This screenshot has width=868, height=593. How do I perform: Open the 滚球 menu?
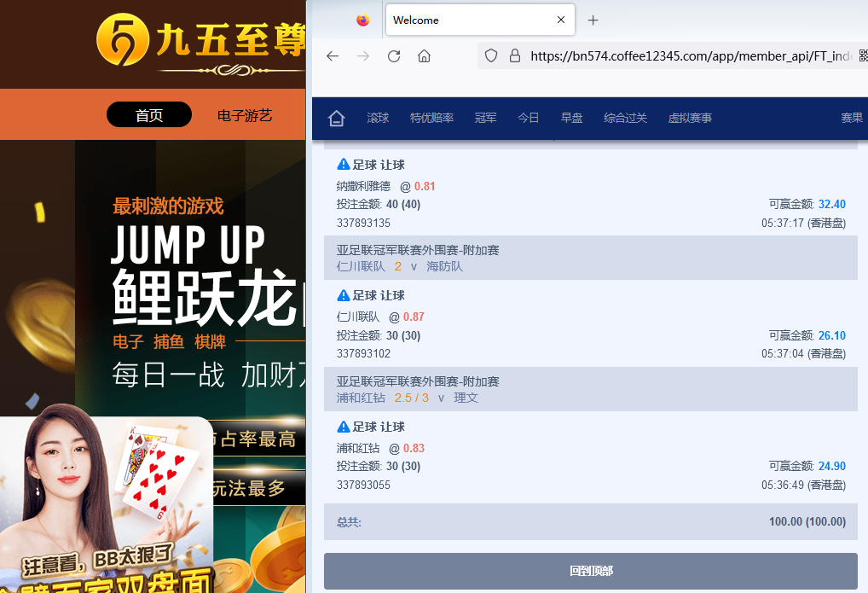378,118
